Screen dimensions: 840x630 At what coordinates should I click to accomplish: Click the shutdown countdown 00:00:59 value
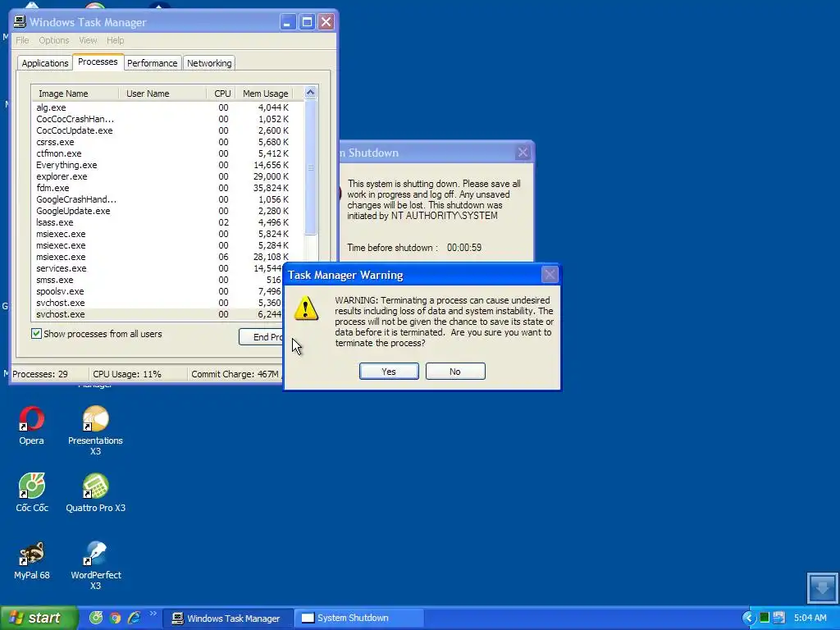(x=464, y=248)
